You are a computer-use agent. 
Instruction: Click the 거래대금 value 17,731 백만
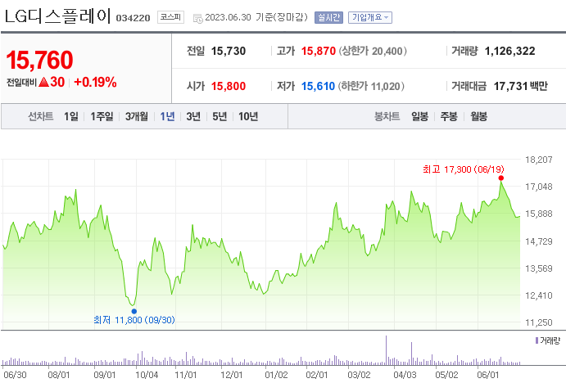click(x=520, y=86)
